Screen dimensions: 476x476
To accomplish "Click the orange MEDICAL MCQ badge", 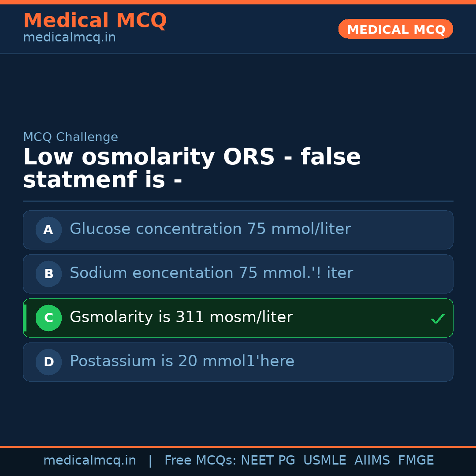I will pyautogui.click(x=395, y=30).
